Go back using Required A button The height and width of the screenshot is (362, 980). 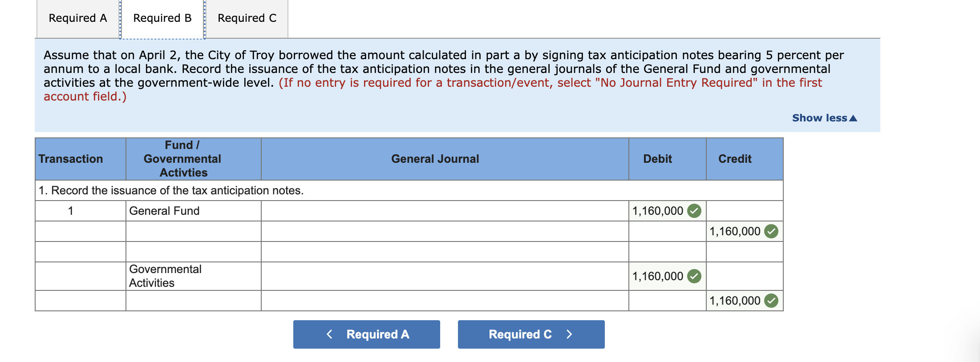point(367,334)
